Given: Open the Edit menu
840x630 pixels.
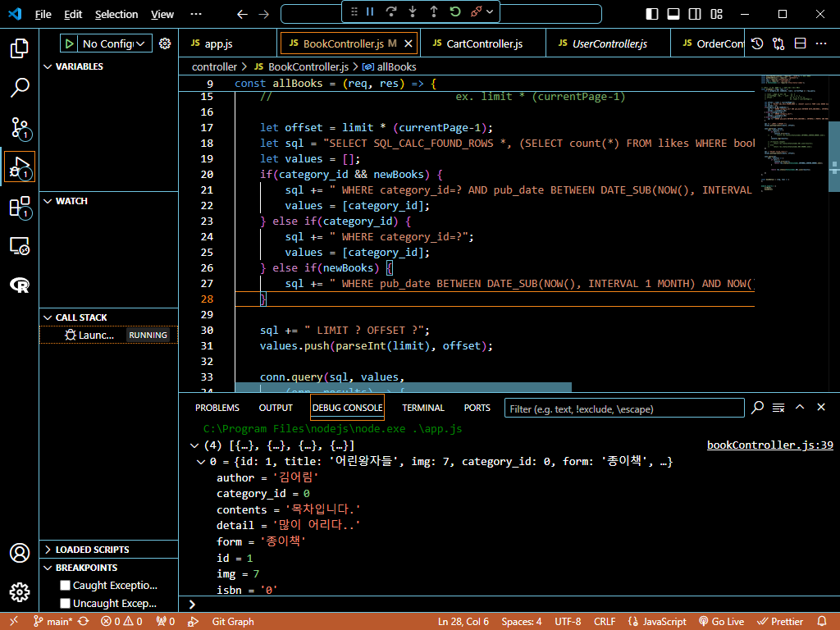Looking at the screenshot, I should pos(73,15).
